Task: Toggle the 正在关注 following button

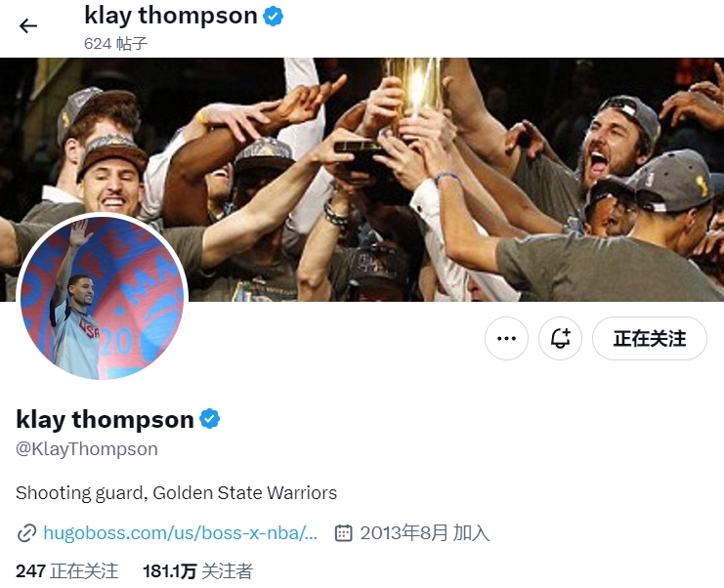Action: pos(649,338)
